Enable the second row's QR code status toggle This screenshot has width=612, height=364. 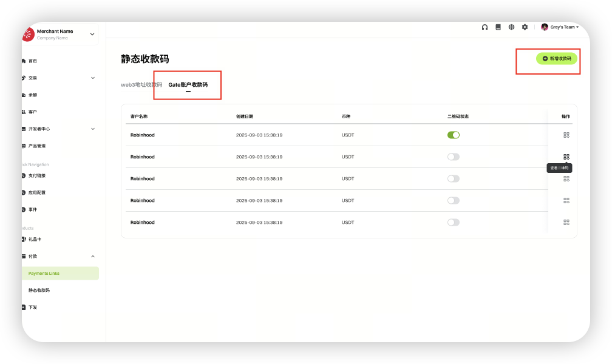click(x=453, y=157)
